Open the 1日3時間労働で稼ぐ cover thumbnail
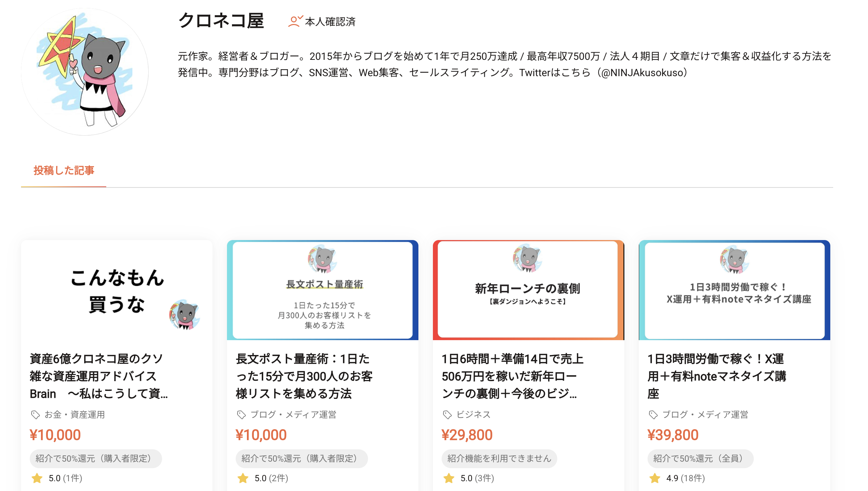 [x=734, y=290]
